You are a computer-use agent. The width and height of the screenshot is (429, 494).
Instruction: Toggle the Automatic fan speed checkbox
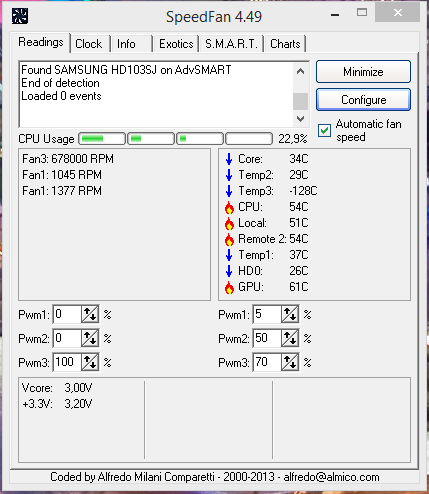pyautogui.click(x=324, y=130)
